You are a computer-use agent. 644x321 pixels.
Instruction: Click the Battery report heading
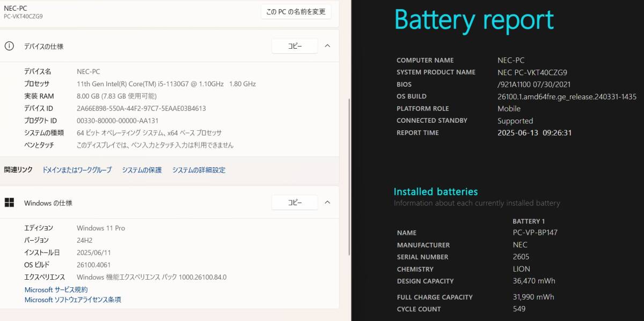(474, 20)
